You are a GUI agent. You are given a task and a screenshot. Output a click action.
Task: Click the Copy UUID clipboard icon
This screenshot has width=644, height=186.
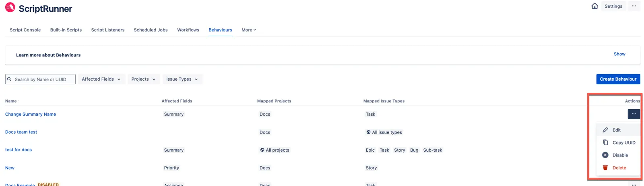(605, 142)
